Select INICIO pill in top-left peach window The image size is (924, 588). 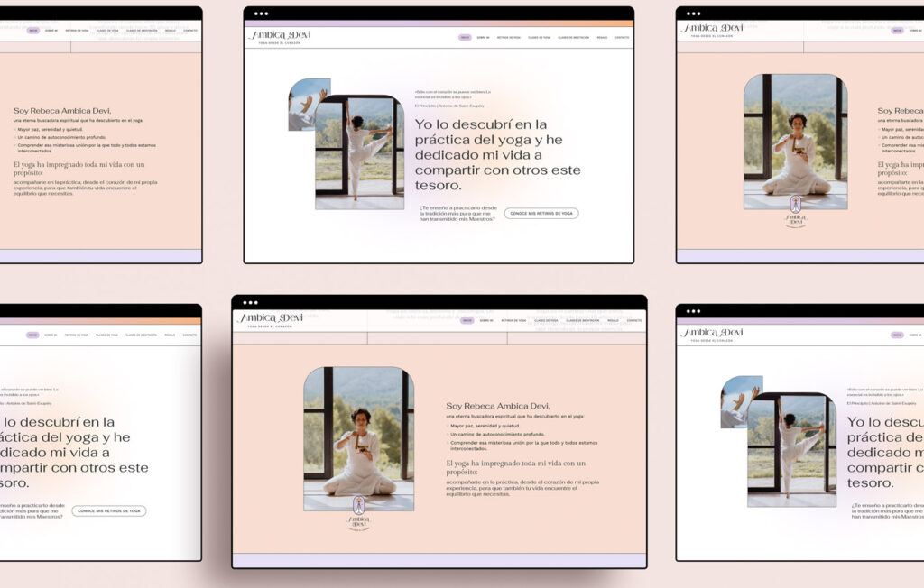coord(33,30)
